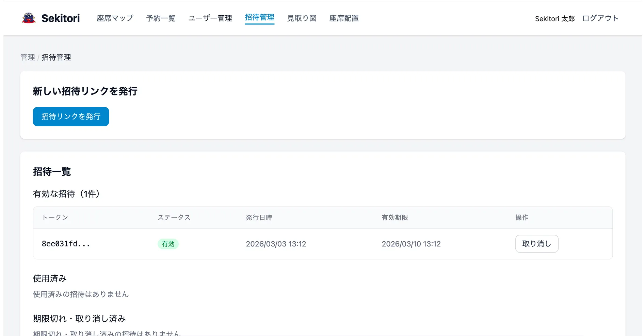Click the 招待一覧 heading
The width and height of the screenshot is (644, 336).
coord(52,172)
